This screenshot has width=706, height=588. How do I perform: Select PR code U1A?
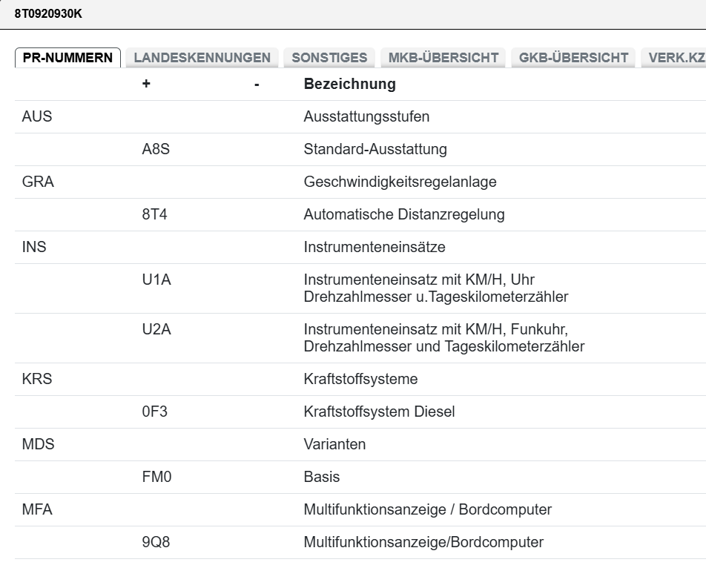point(156,280)
